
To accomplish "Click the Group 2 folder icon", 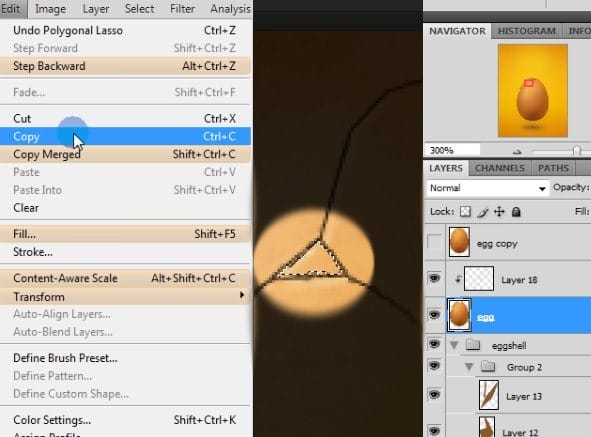I will tap(488, 366).
